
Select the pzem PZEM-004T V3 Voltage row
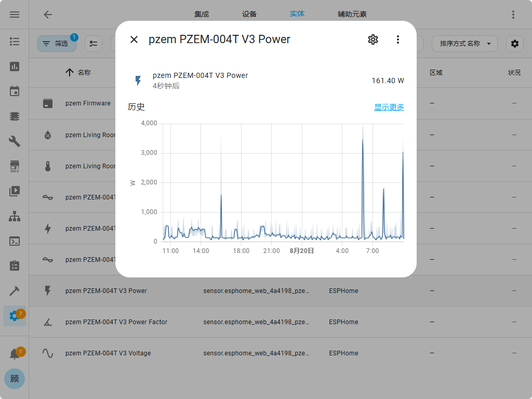click(108, 353)
